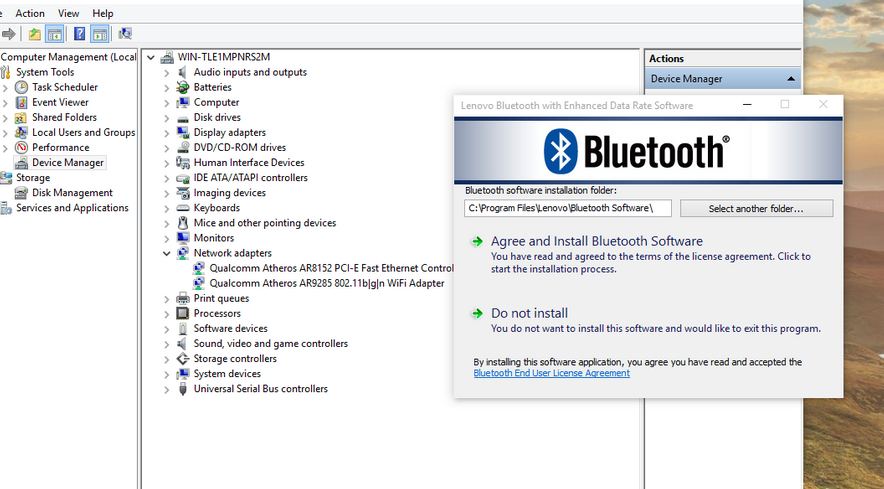Viewport: 884px width, 489px height.
Task: Select Qualcomm Atheros AR9285 WiFi Adapter
Action: point(327,283)
